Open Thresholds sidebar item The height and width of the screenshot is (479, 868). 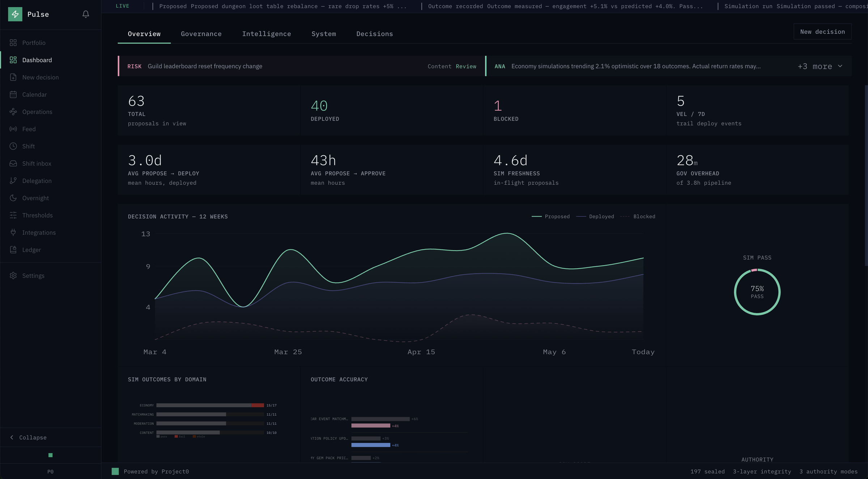pyautogui.click(x=51, y=215)
